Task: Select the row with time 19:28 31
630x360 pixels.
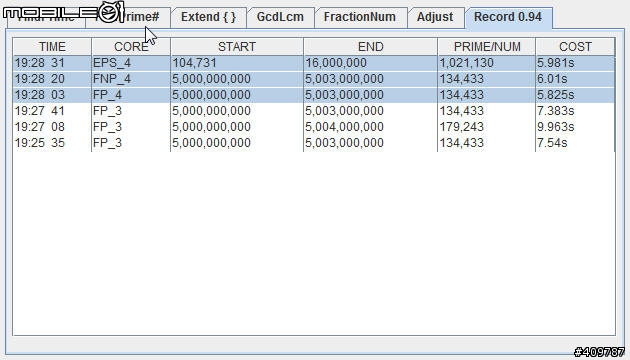Action: pos(314,63)
